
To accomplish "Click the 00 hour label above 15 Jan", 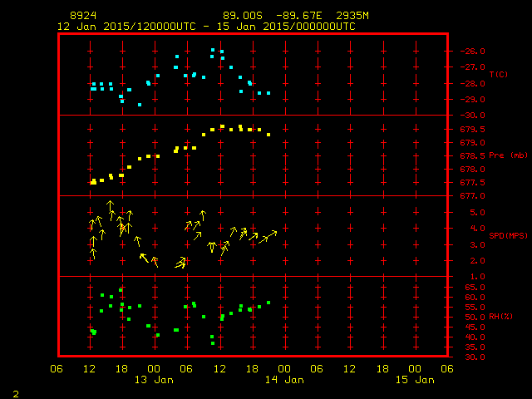I will point(415,369).
